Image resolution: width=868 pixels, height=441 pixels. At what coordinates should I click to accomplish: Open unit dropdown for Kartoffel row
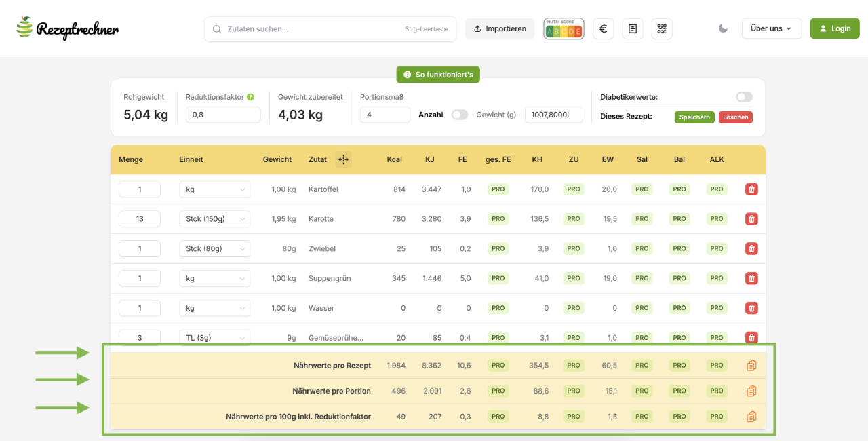pyautogui.click(x=214, y=189)
